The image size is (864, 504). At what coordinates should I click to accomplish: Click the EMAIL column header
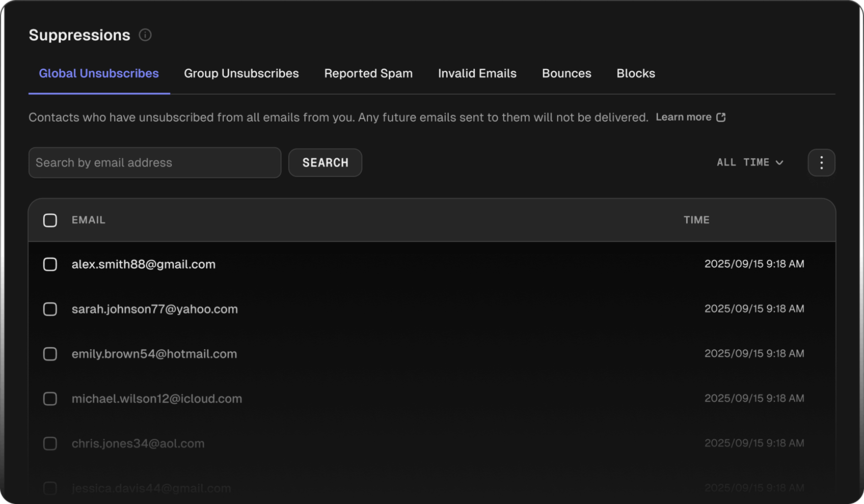pos(88,220)
